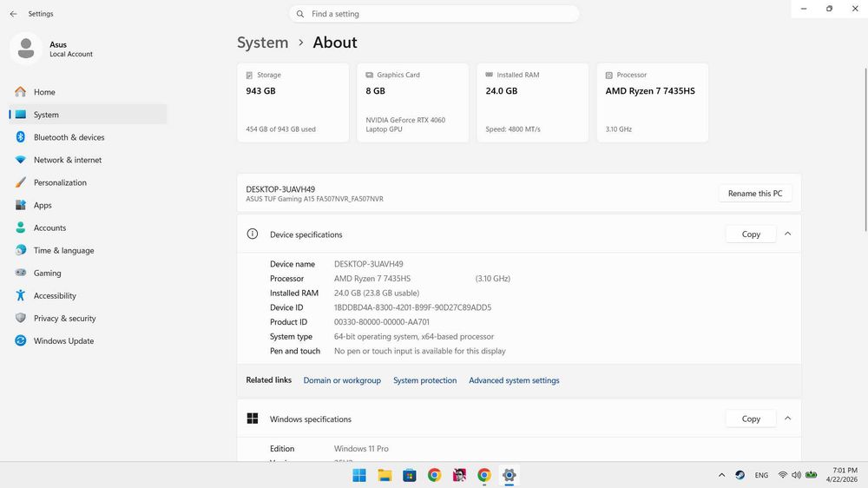Click the portrait photo app icon on taskbar
This screenshot has height=488, width=868.
(x=459, y=475)
